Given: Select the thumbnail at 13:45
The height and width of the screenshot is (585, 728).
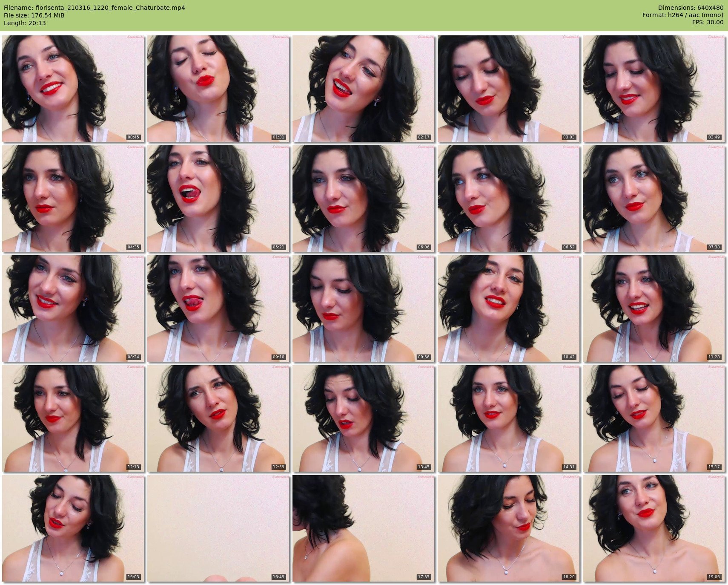Looking at the screenshot, I should click(363, 418).
